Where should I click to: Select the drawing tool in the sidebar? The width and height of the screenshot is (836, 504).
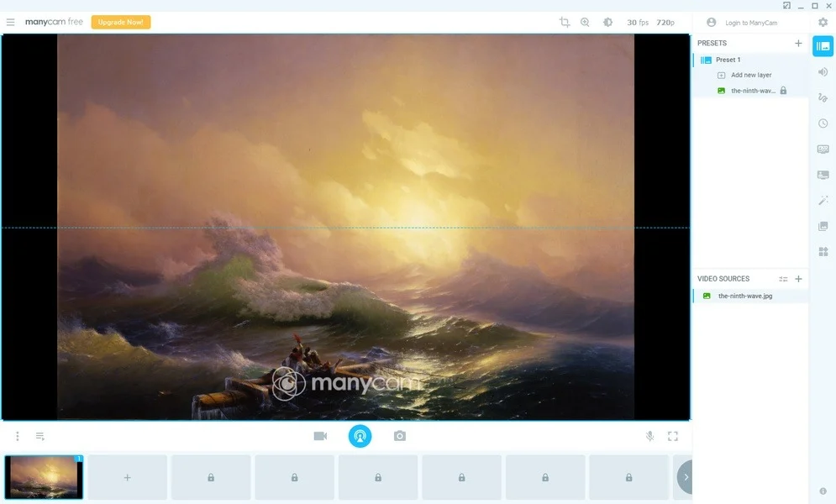(x=823, y=97)
